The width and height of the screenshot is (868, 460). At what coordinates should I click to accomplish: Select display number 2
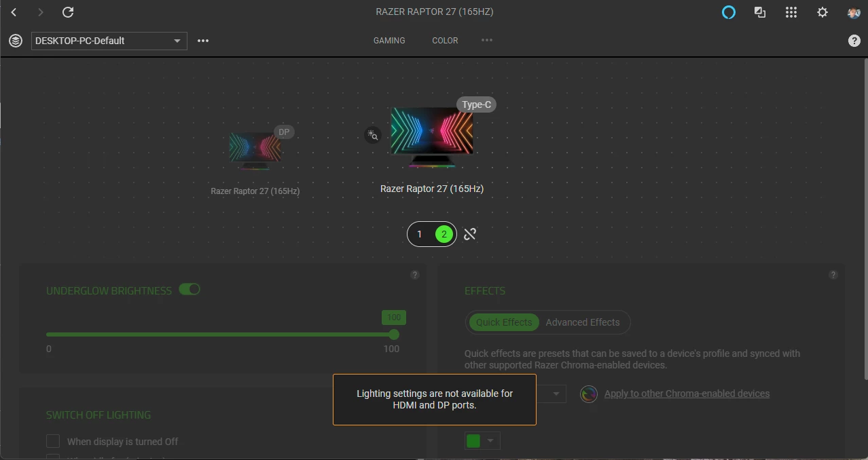click(x=444, y=234)
